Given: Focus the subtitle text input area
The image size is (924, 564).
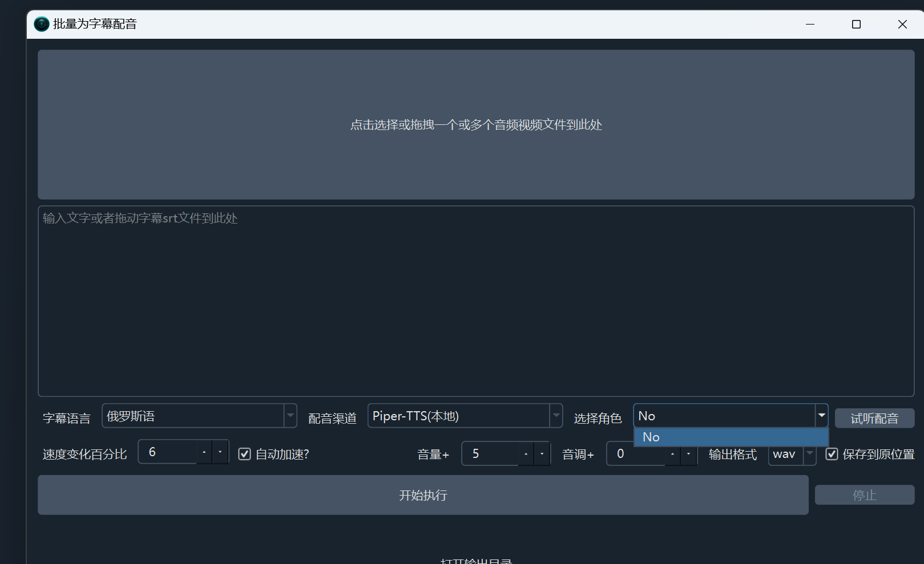Looking at the screenshot, I should (x=476, y=301).
